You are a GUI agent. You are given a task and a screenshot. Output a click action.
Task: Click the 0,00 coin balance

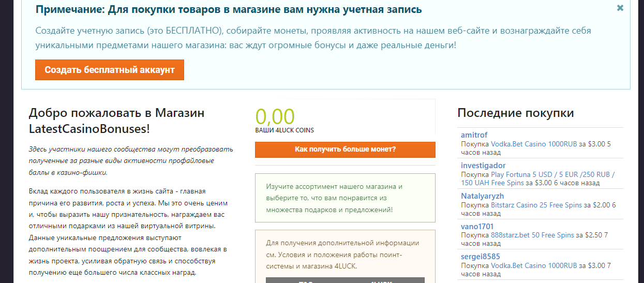[275, 116]
